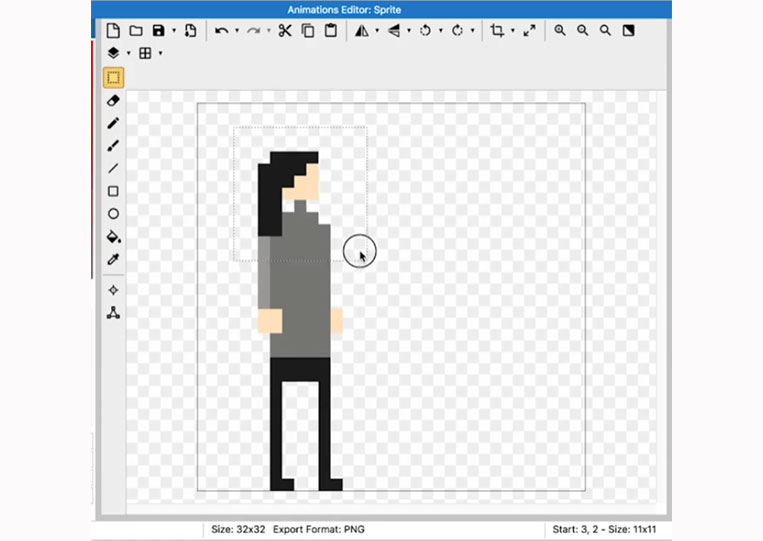This screenshot has height=541, width=763.
Task: Zoom out of the canvas
Action: click(582, 31)
